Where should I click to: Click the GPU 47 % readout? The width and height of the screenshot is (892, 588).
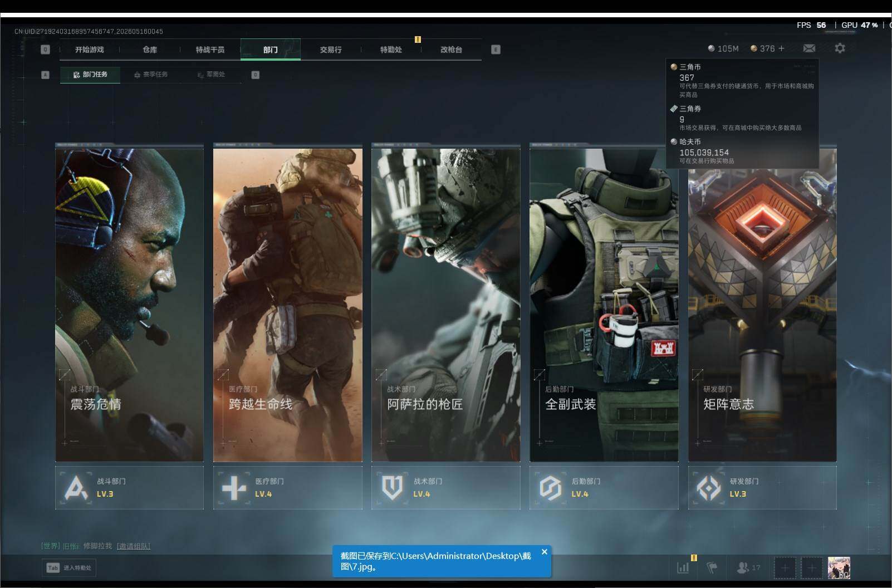point(859,25)
